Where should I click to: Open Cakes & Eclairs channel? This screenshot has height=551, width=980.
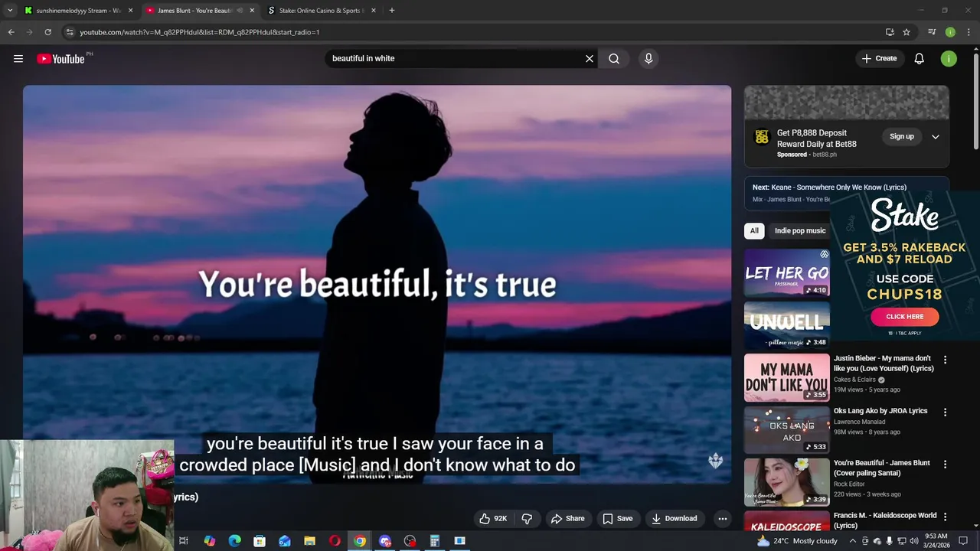854,380
